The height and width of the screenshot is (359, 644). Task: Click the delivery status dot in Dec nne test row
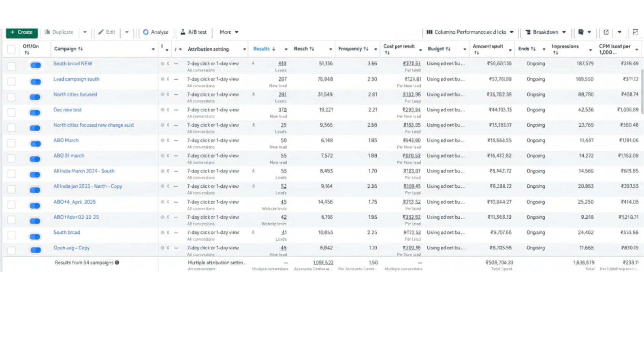pos(162,110)
